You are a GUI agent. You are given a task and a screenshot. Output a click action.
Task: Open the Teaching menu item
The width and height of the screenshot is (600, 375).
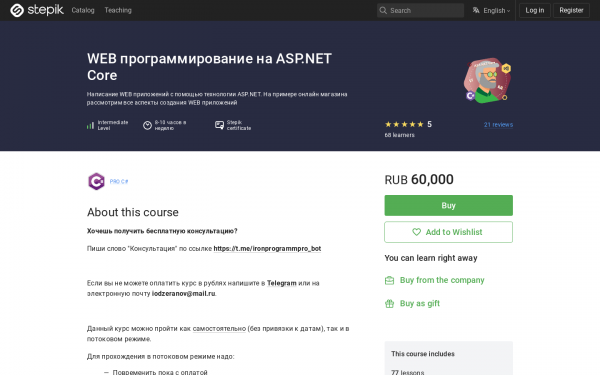click(x=118, y=10)
